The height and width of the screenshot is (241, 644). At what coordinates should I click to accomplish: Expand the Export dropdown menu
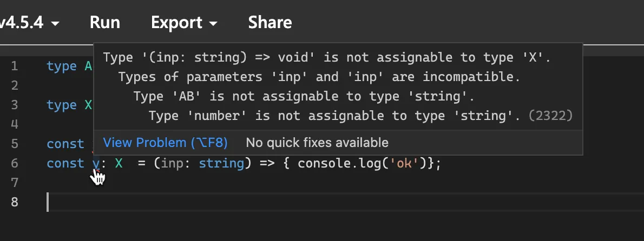(184, 23)
